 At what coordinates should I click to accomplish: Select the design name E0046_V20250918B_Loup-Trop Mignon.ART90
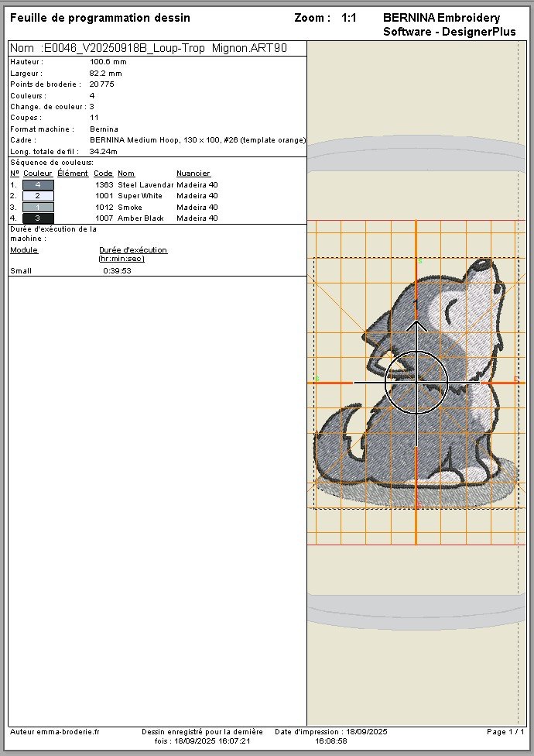pyautogui.click(x=165, y=48)
